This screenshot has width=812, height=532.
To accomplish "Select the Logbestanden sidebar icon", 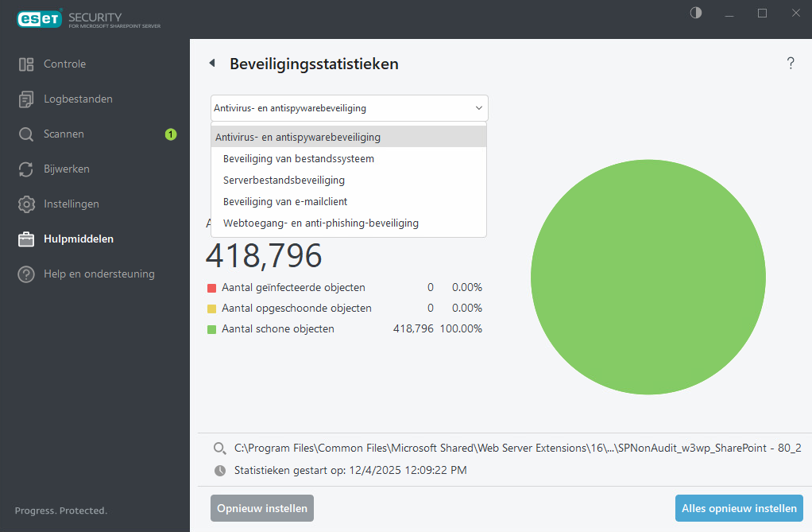I will 26,99.
